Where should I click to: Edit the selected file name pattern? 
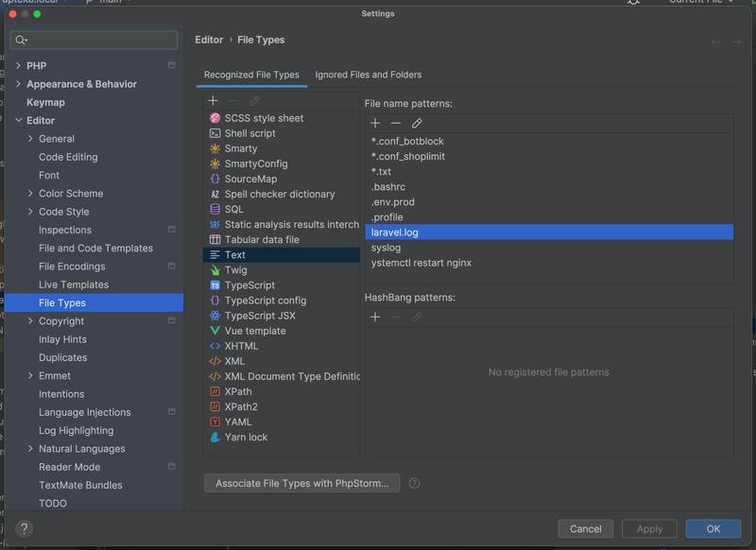[x=417, y=124]
